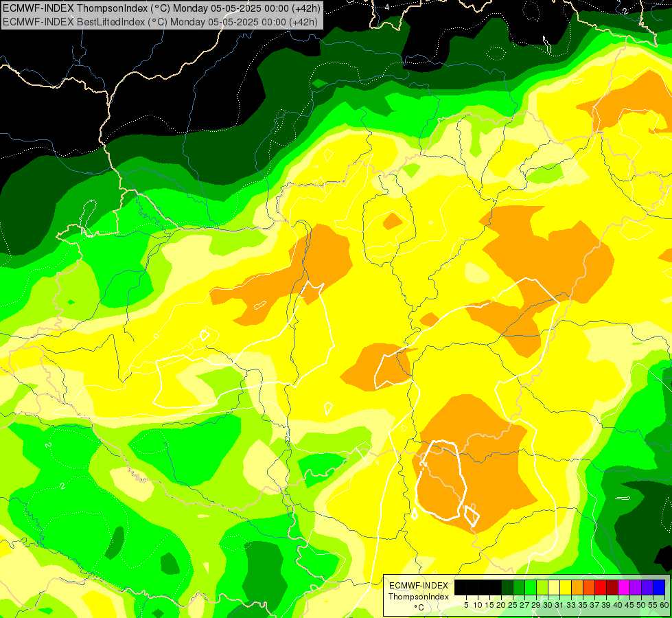Click legend tick value 10

click(x=478, y=605)
